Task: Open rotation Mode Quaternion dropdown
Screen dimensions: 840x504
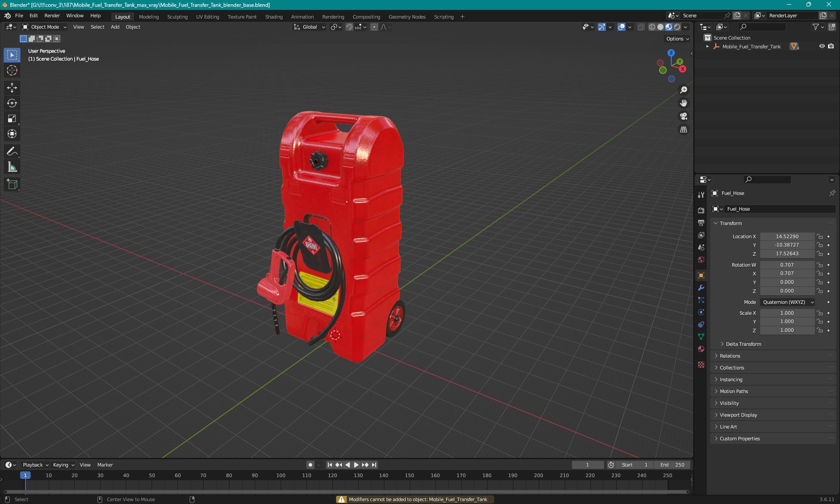Action: click(x=787, y=302)
